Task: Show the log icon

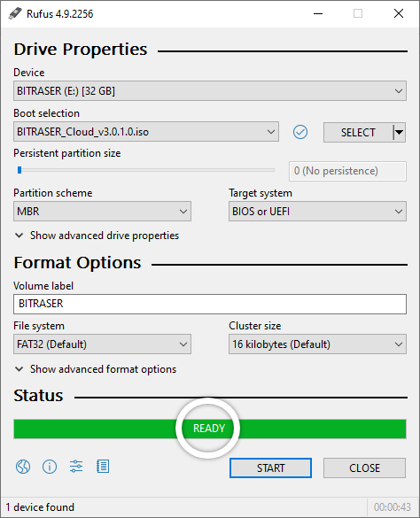Action: click(x=103, y=467)
